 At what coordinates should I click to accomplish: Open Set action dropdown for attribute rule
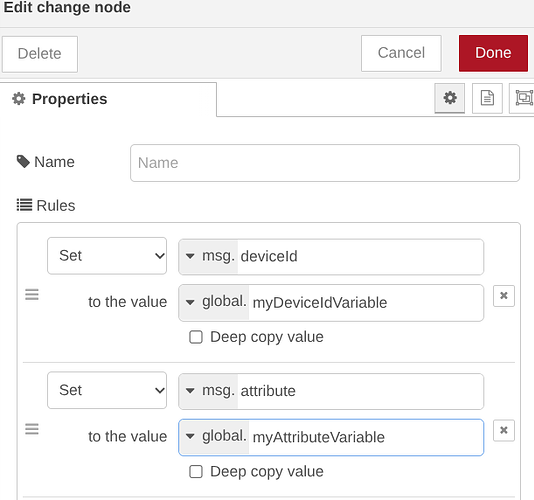[107, 390]
